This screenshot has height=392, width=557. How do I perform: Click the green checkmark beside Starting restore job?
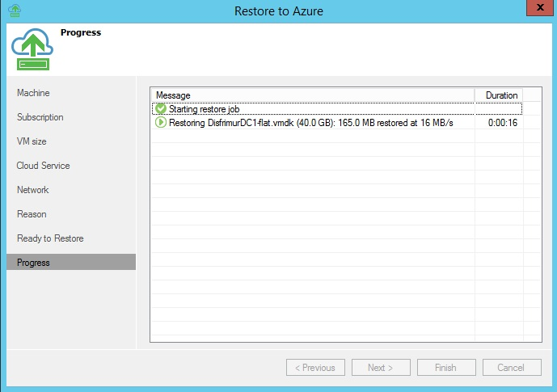161,108
